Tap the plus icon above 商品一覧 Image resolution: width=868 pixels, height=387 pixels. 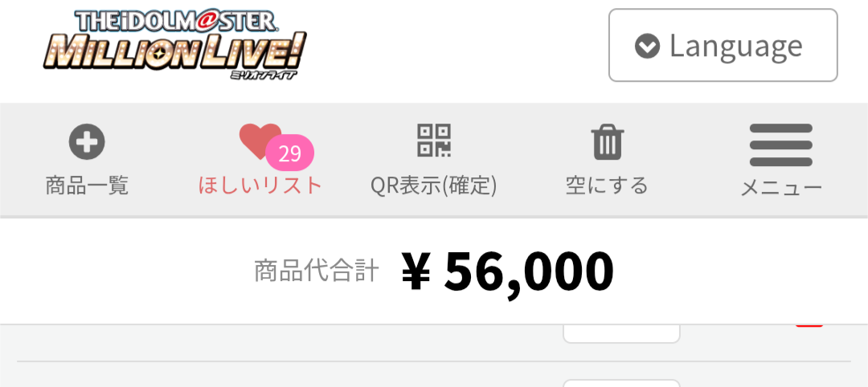pos(87,141)
